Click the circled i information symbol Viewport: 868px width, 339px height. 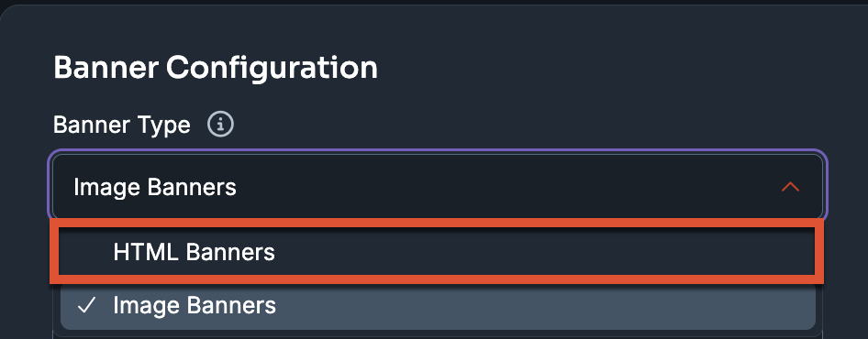220,125
